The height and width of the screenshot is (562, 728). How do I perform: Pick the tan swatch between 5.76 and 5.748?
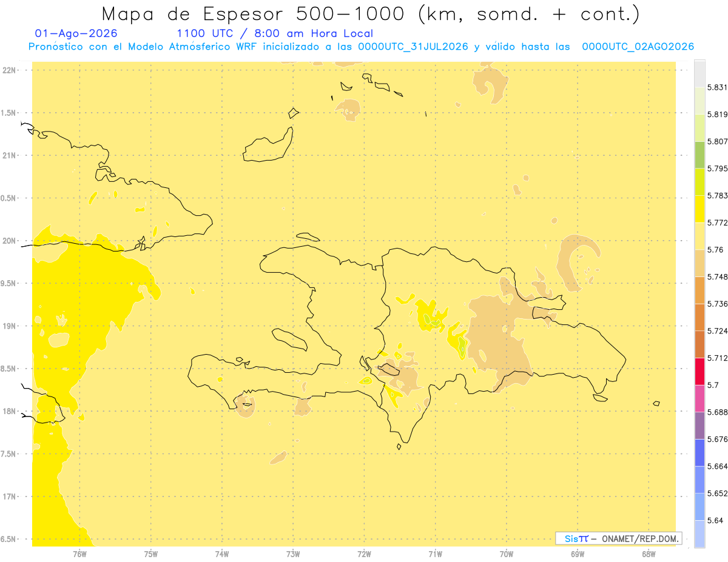pos(699,263)
